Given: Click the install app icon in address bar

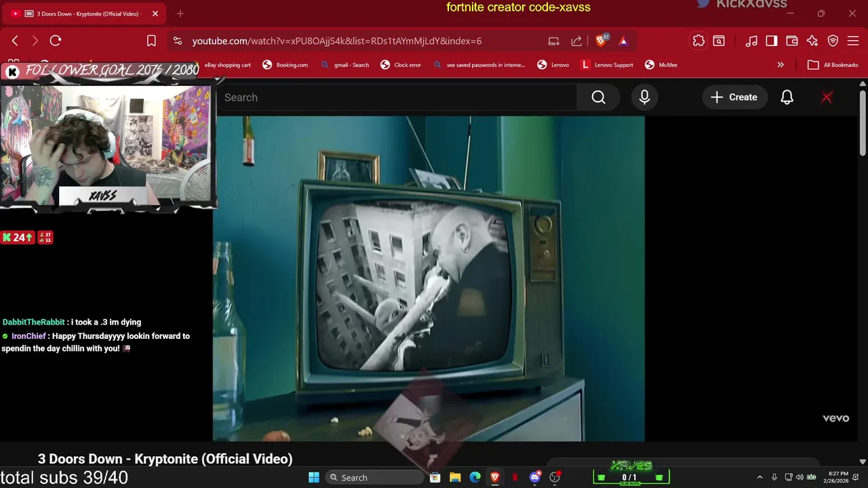Looking at the screenshot, I should coord(554,41).
